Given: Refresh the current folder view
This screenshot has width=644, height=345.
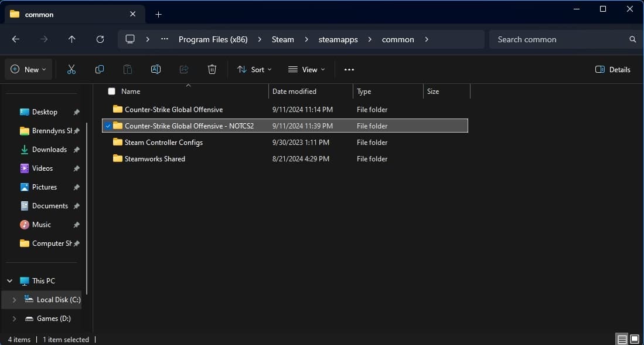Looking at the screenshot, I should click(100, 39).
